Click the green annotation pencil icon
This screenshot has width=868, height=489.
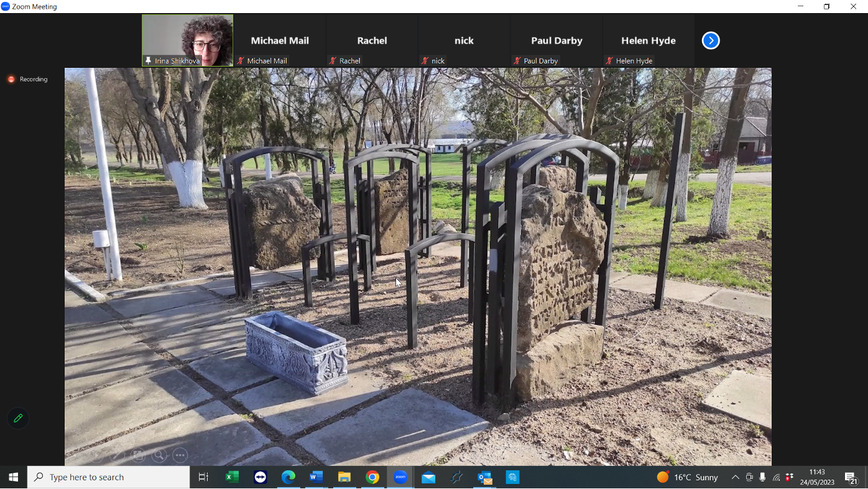tap(18, 418)
